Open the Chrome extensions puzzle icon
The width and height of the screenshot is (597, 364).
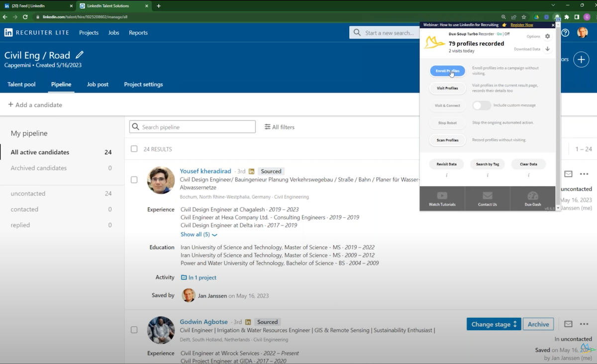click(x=567, y=17)
